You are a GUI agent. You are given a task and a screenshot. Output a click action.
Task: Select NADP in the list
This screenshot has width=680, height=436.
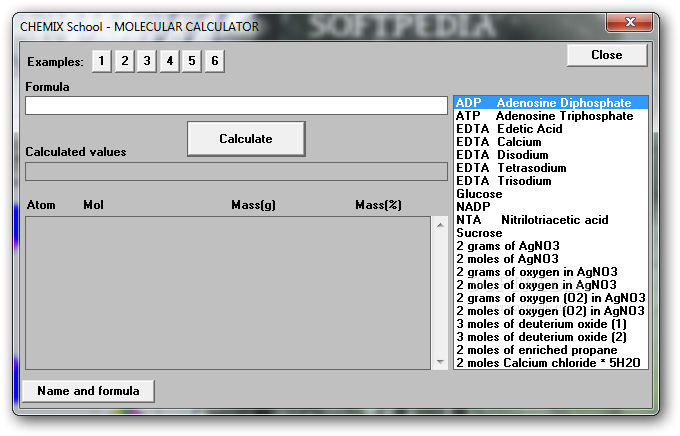[551, 207]
